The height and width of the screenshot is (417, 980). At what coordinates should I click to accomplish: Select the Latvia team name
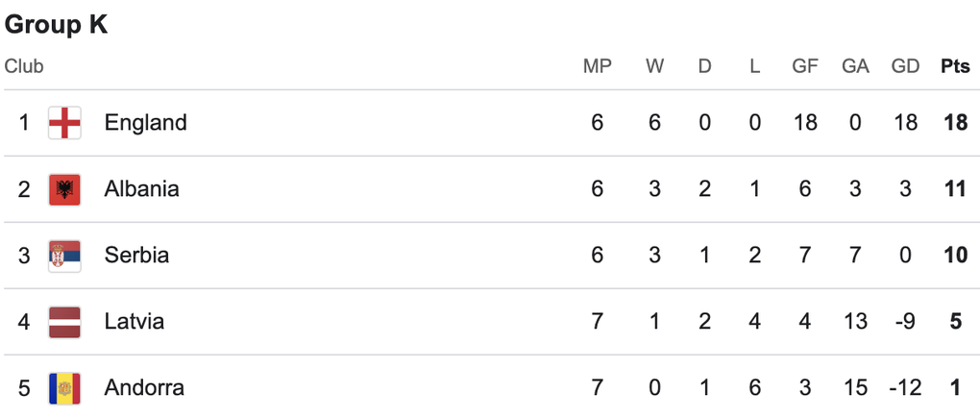135,322
